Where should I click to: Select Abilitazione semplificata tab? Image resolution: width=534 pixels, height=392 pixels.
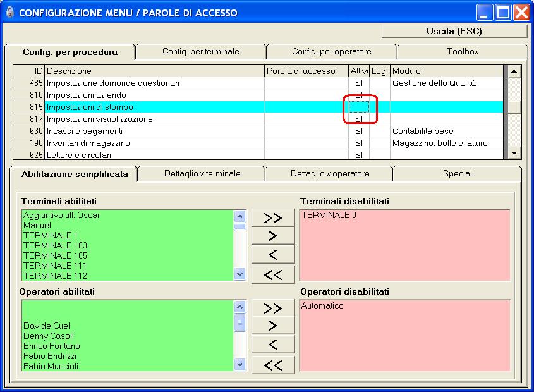tap(75, 174)
